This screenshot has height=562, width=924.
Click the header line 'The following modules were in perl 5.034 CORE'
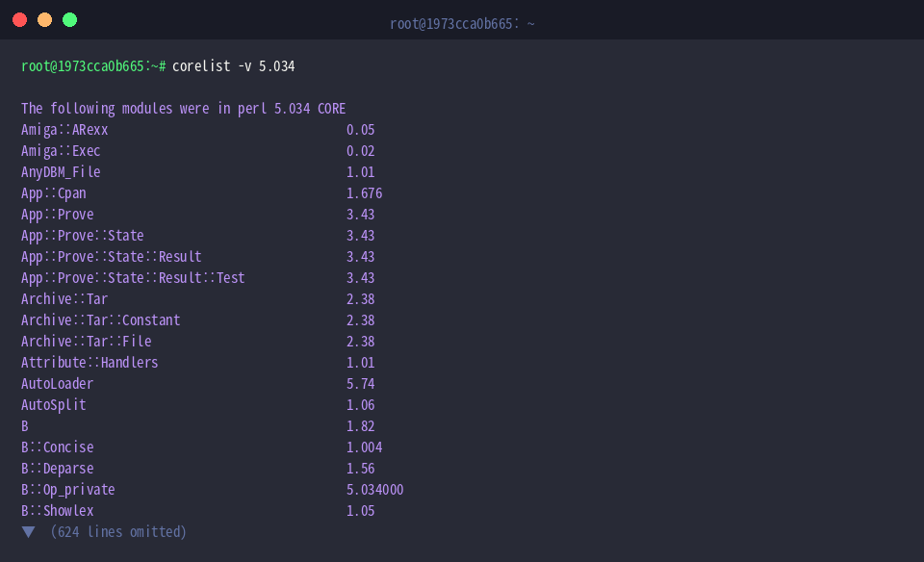click(x=183, y=109)
